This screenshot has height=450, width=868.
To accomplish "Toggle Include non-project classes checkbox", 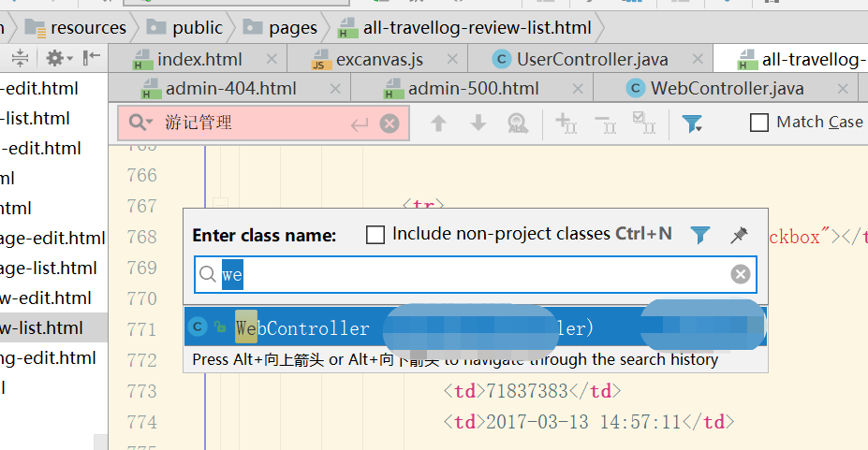I will pyautogui.click(x=375, y=235).
